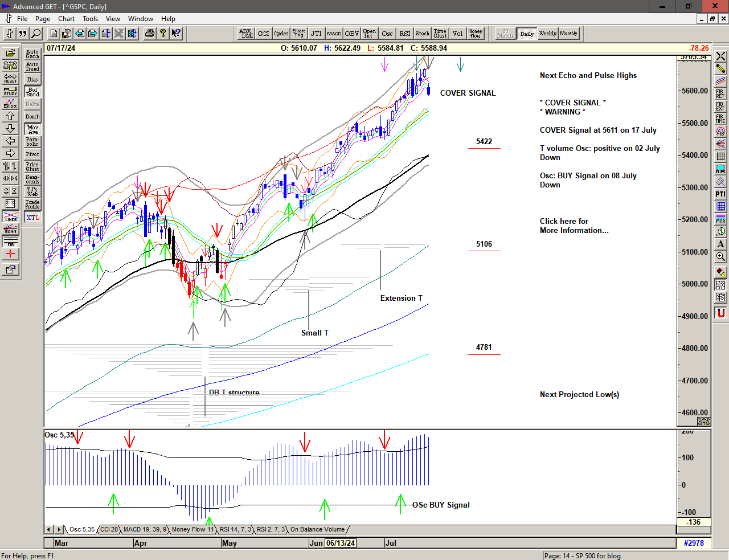Switch to the Monthly timeframe
Screen dimensions: 729x560
[568, 34]
